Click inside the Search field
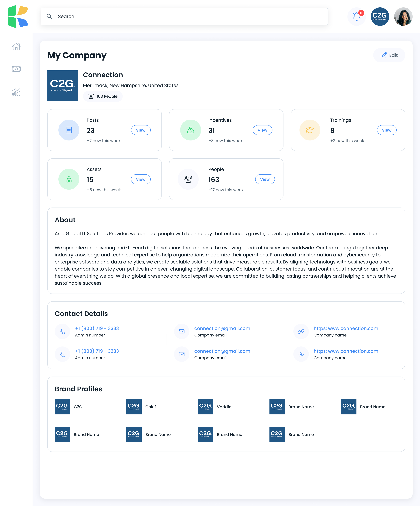This screenshot has width=420, height=506. [x=184, y=16]
